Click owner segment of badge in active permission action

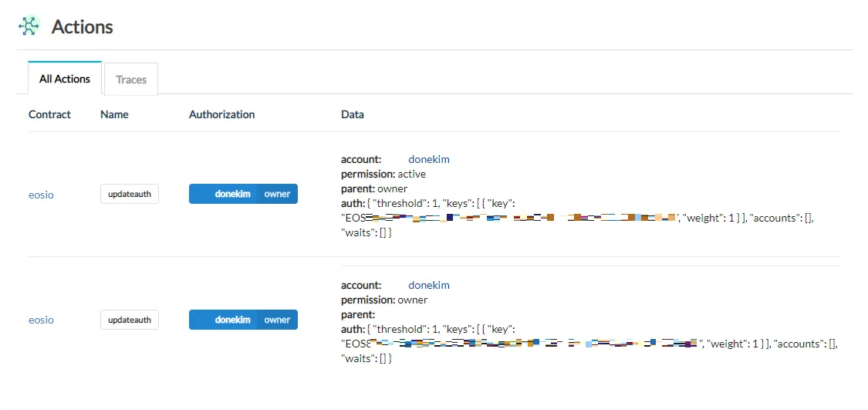(x=277, y=194)
